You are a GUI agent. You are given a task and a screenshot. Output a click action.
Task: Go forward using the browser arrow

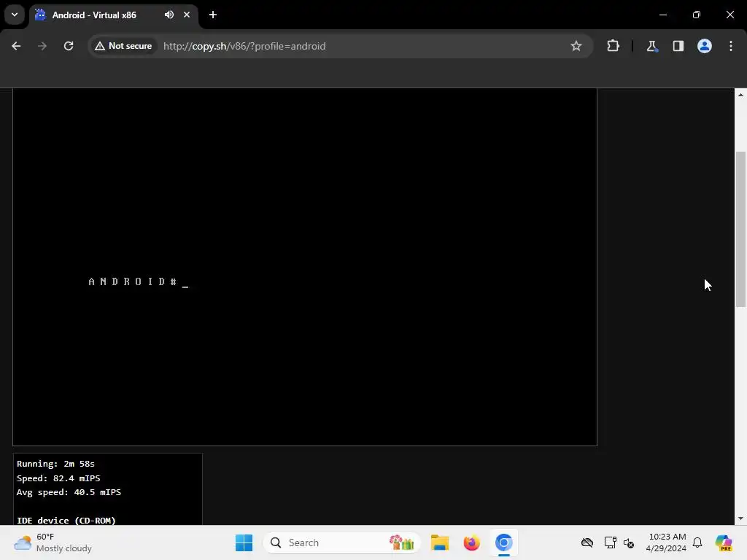42,46
